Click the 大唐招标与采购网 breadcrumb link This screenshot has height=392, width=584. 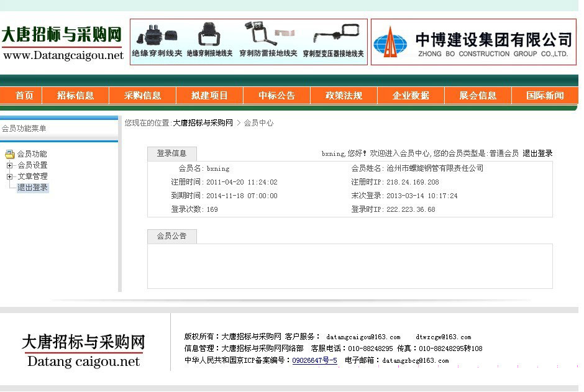(x=203, y=123)
